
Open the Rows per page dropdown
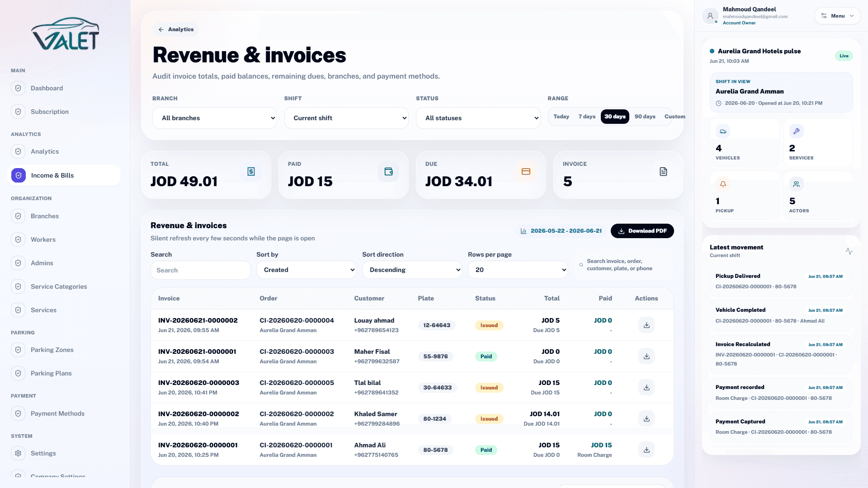(518, 270)
